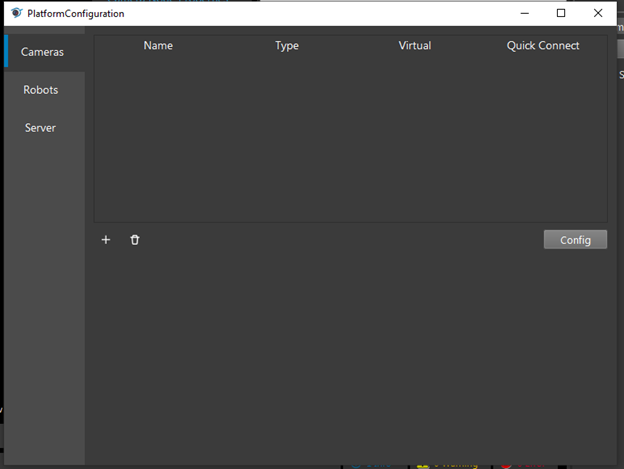The image size is (624, 469).
Task: Click the Name column header
Action: (158, 45)
